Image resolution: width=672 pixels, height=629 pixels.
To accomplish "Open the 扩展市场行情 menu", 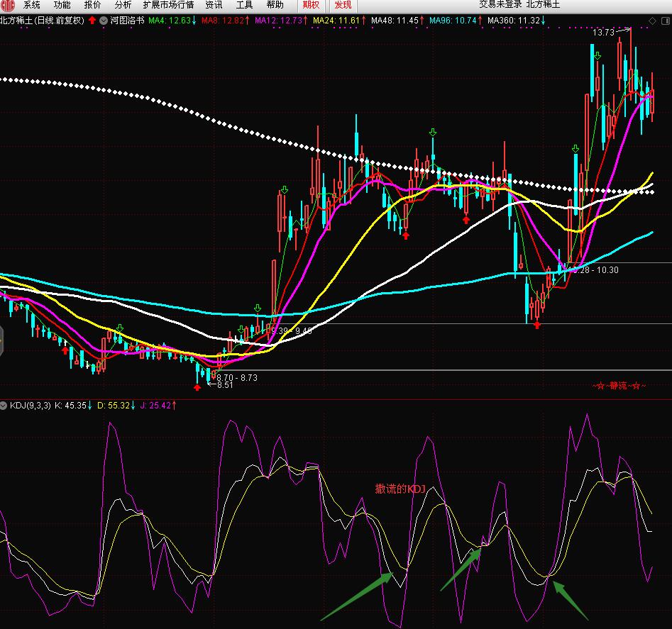I will click(168, 5).
